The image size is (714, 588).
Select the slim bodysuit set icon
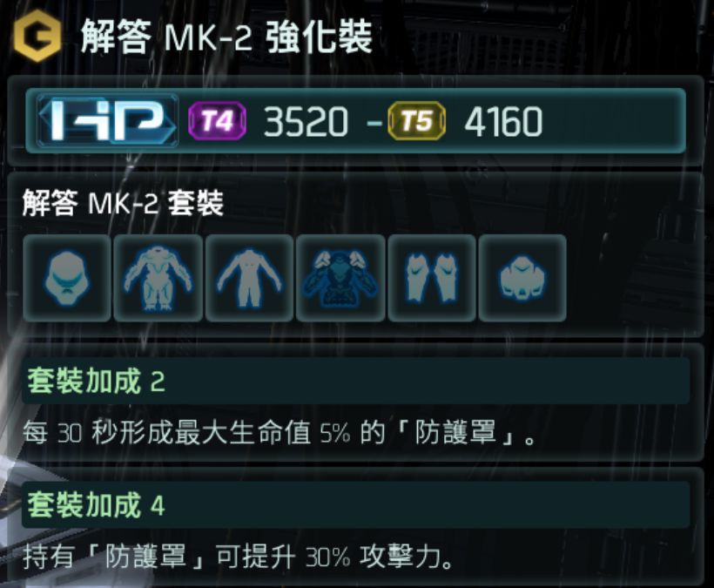click(x=249, y=278)
